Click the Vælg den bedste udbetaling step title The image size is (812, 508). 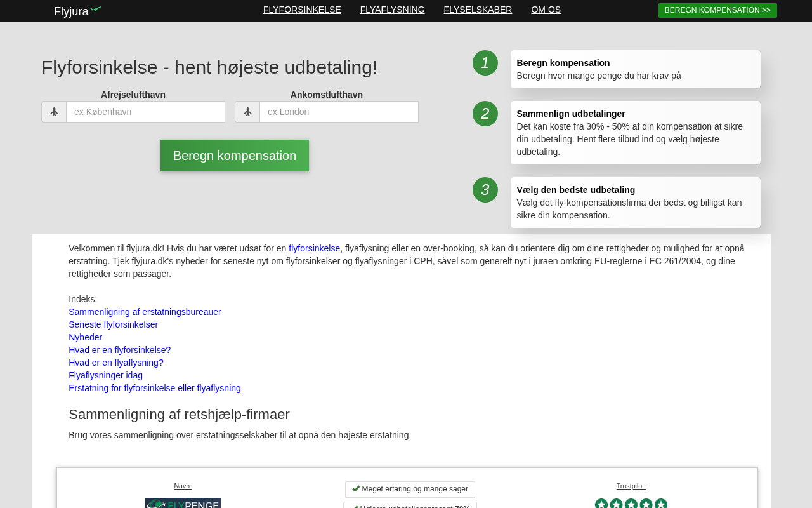(x=576, y=190)
